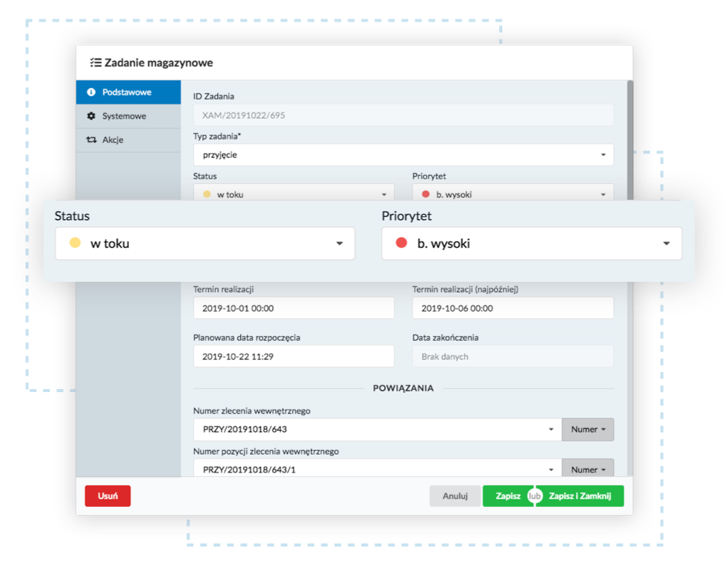728x568 pixels.
Task: Click the info icon on Podstawowe tab
Action: tap(91, 92)
